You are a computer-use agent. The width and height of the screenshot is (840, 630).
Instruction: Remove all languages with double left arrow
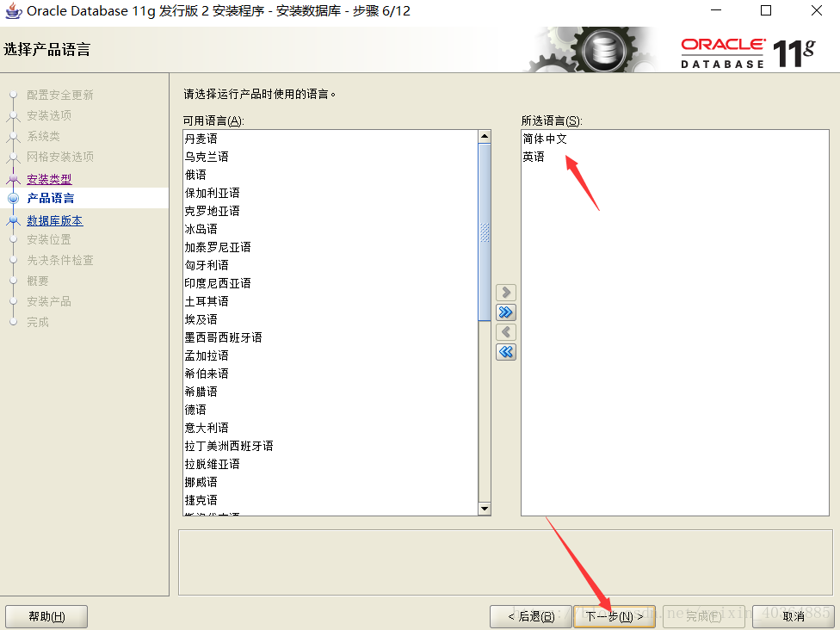click(x=506, y=352)
